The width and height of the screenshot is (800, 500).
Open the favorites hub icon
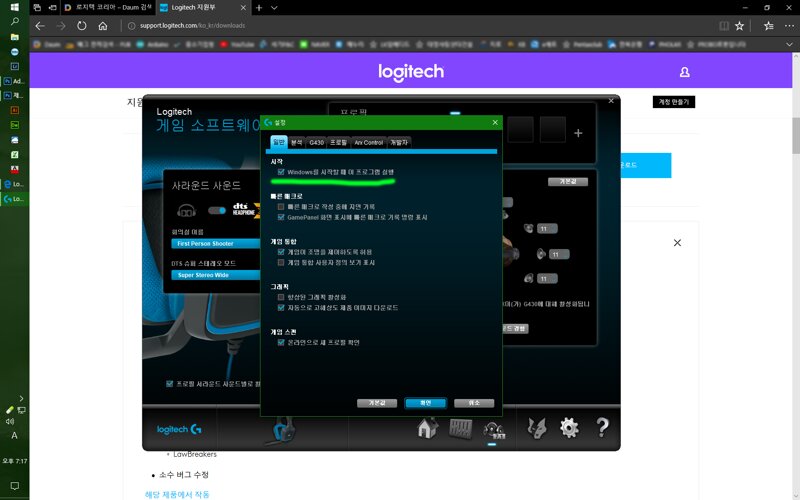(769, 26)
